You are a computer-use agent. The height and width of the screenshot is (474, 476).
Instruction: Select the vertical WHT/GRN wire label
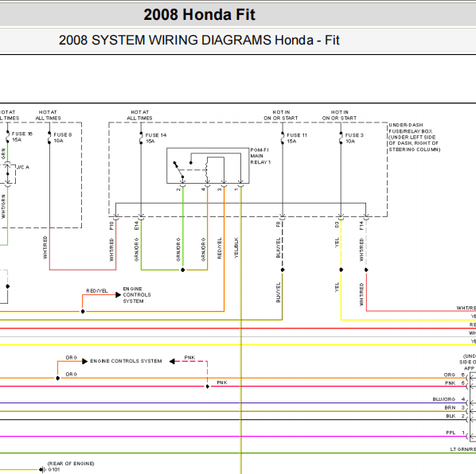coord(3,206)
